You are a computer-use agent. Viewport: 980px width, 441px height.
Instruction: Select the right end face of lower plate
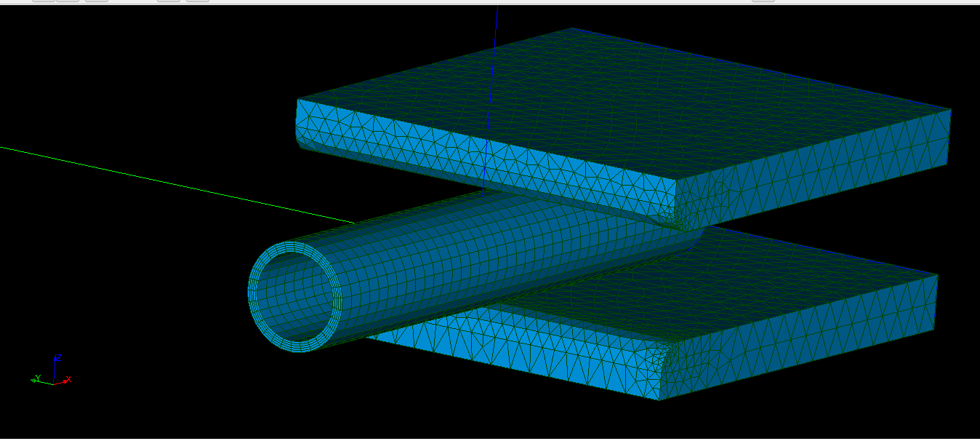tap(800, 342)
